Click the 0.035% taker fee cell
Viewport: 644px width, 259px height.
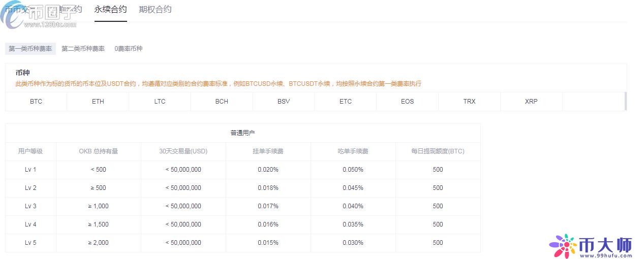click(x=353, y=224)
